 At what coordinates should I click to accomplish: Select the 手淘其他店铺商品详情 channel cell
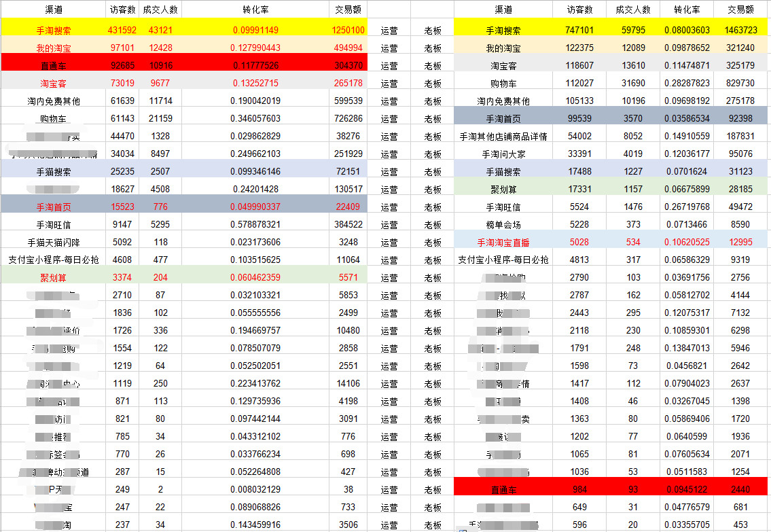pyautogui.click(x=503, y=136)
